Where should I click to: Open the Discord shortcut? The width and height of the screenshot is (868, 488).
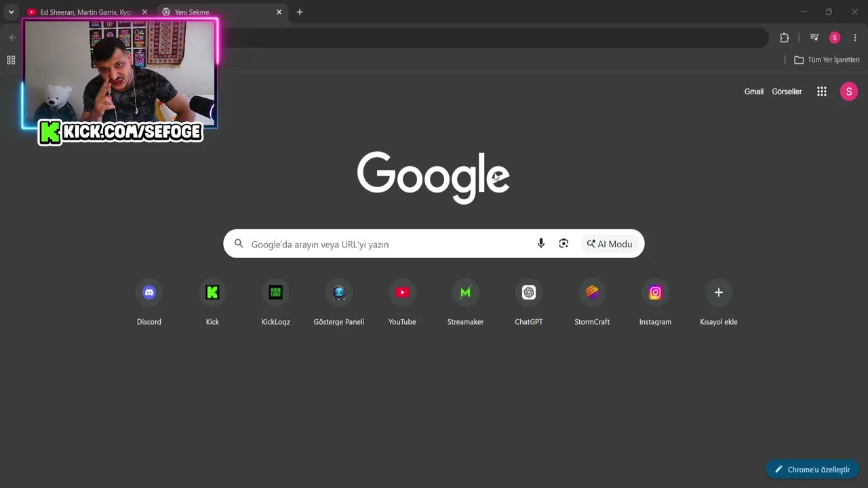click(149, 303)
